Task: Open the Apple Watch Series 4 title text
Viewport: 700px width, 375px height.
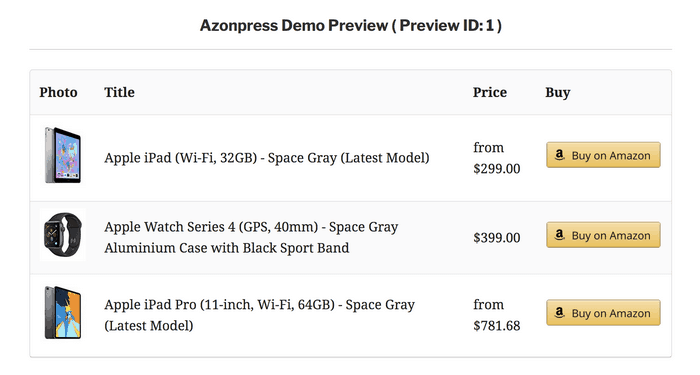Action: (251, 237)
